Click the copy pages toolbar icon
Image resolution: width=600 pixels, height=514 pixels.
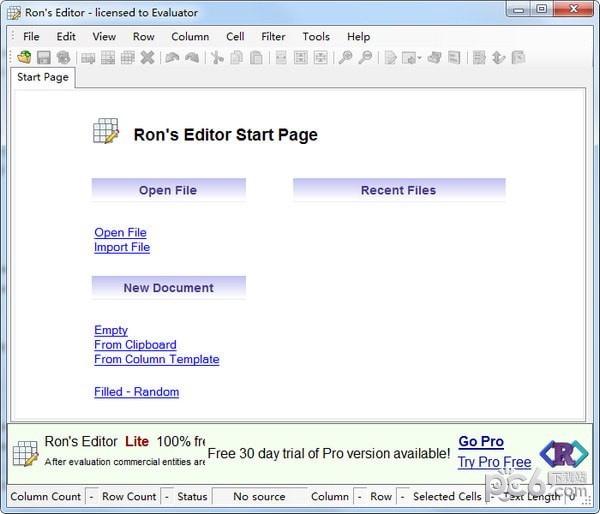click(x=237, y=58)
